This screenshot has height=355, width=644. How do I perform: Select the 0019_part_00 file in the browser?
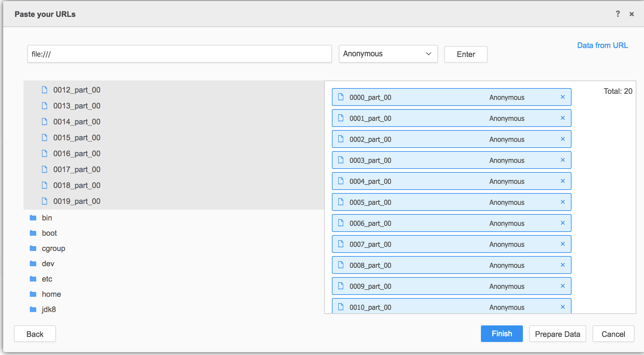coord(77,201)
